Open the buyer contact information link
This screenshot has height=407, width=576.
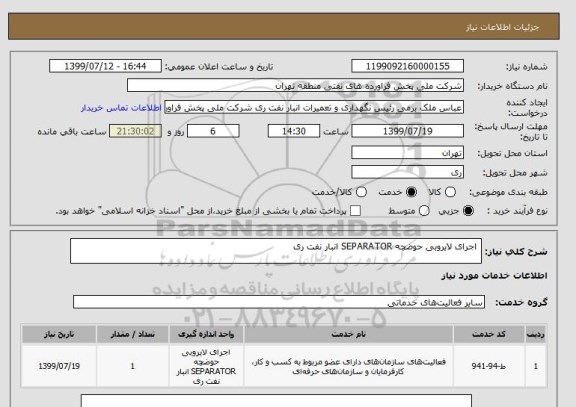coord(121,108)
